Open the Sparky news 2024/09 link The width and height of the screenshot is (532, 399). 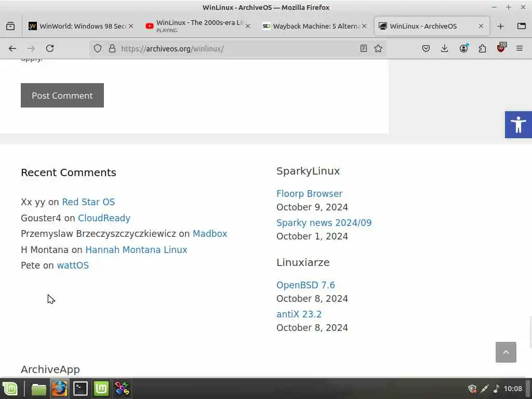click(324, 223)
